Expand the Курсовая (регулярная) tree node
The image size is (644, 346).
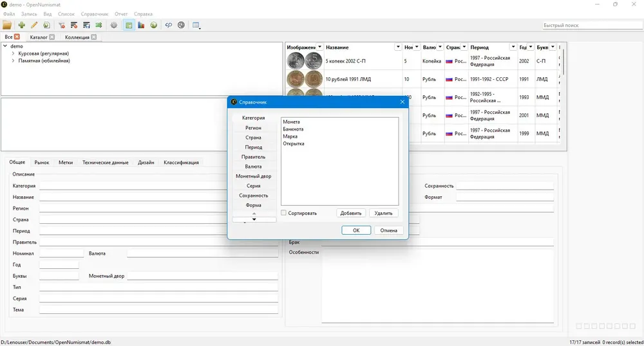point(13,53)
